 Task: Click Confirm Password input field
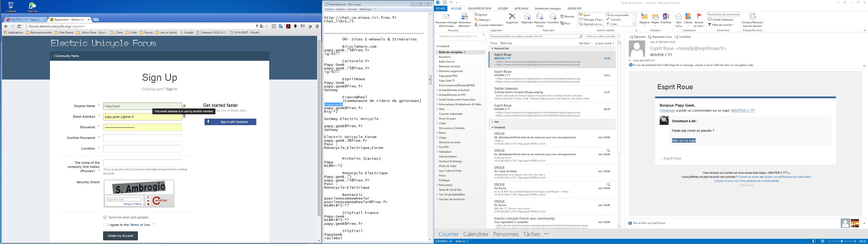click(143, 138)
